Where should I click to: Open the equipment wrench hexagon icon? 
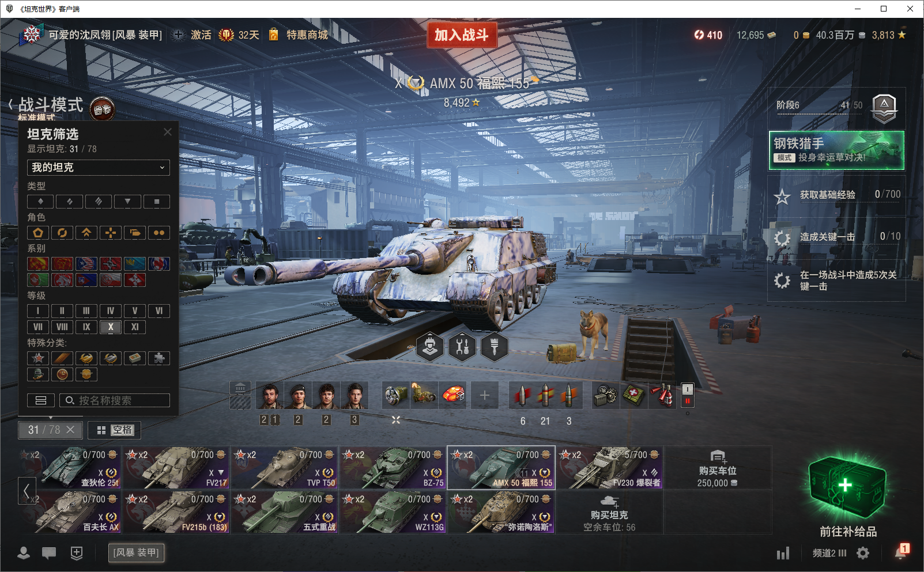click(x=462, y=347)
